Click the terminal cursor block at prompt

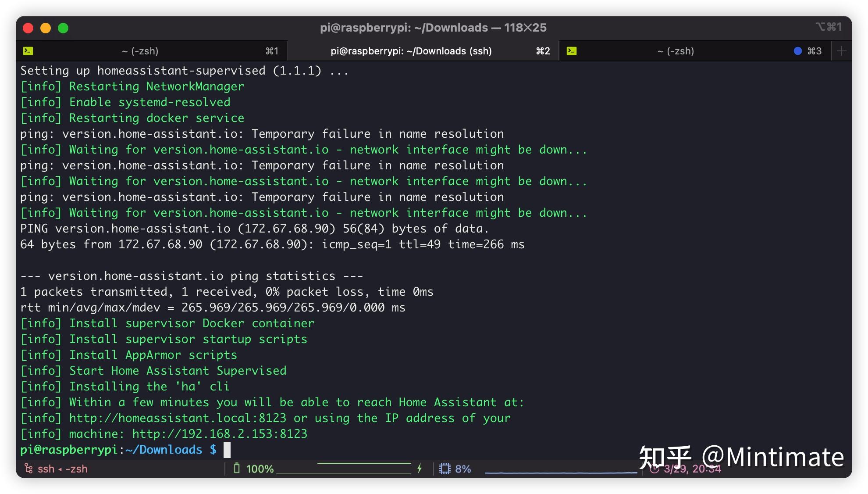pos(227,450)
